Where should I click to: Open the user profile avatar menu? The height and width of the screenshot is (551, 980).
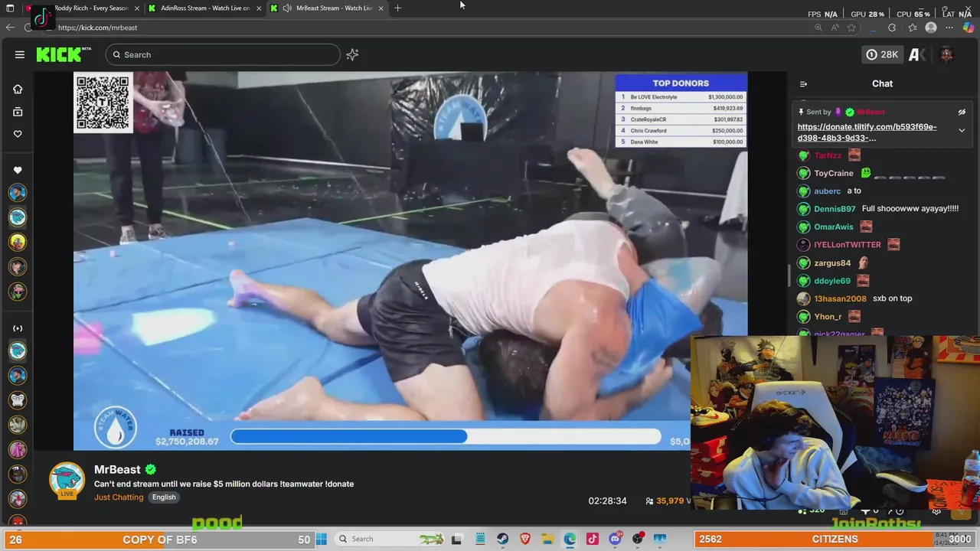[x=946, y=54]
